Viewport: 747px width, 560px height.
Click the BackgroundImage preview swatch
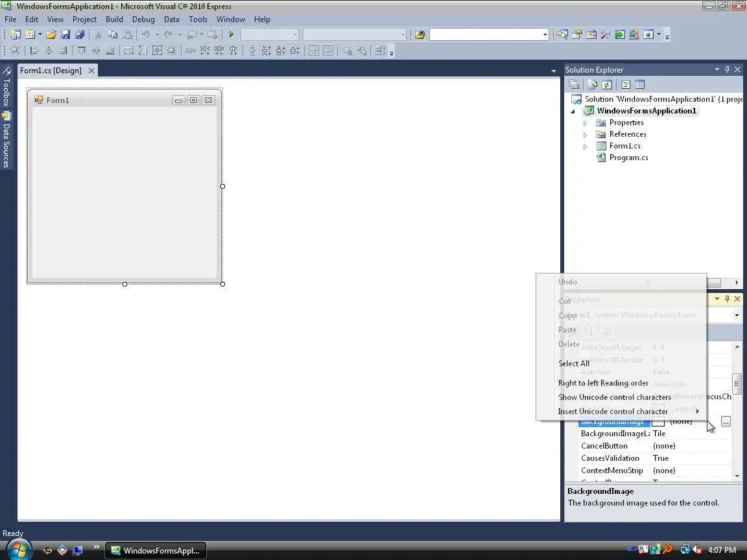[658, 421]
